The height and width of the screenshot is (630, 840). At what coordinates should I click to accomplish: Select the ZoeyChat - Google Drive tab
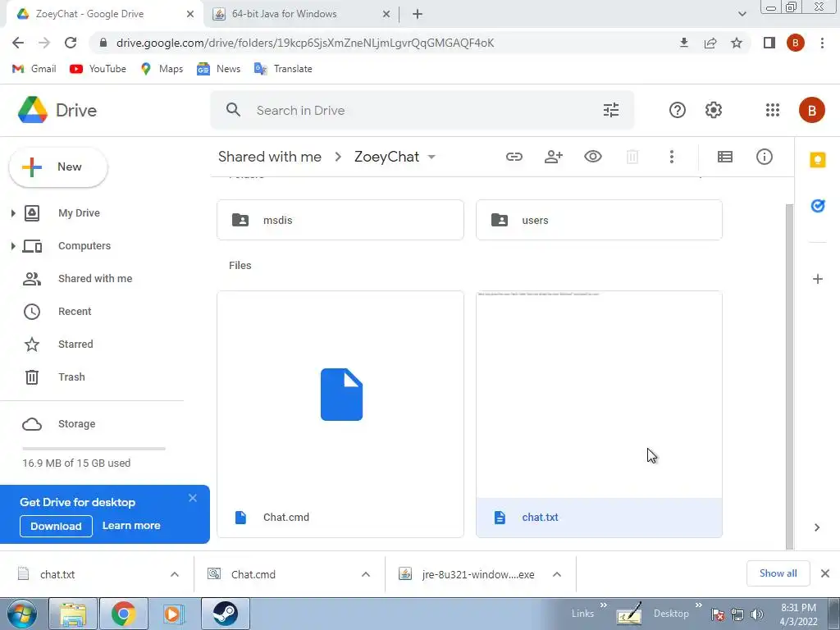(104, 14)
